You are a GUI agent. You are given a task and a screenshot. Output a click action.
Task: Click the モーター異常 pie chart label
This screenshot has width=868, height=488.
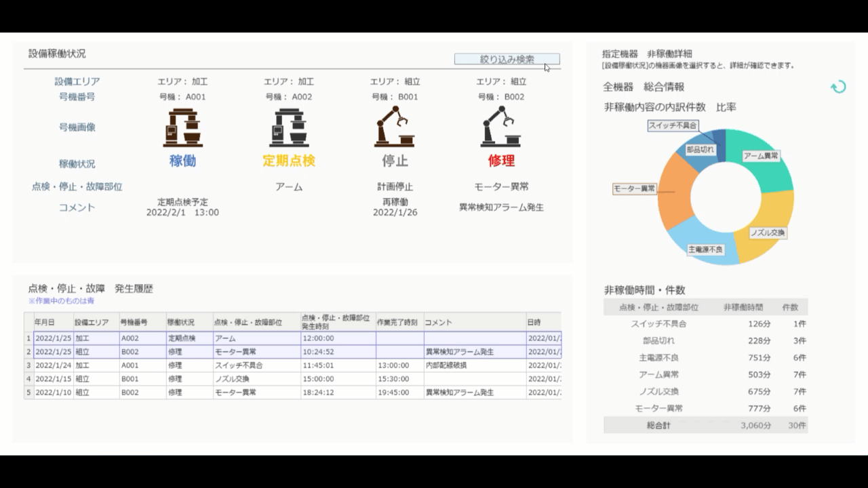tap(635, 188)
